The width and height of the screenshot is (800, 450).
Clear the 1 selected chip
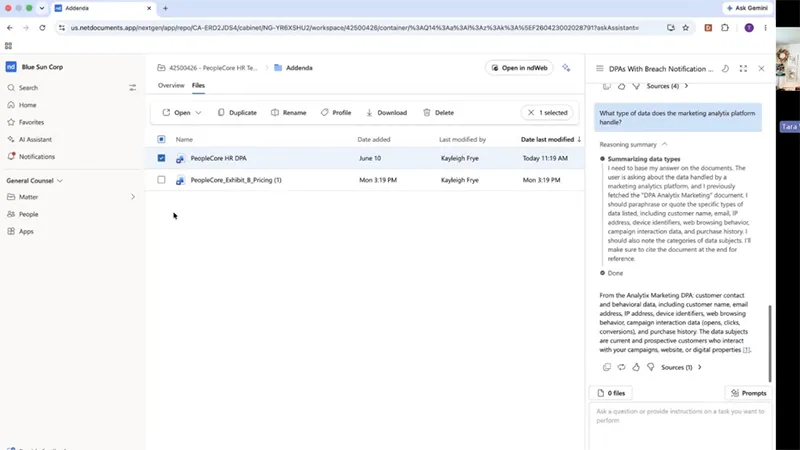tap(531, 113)
